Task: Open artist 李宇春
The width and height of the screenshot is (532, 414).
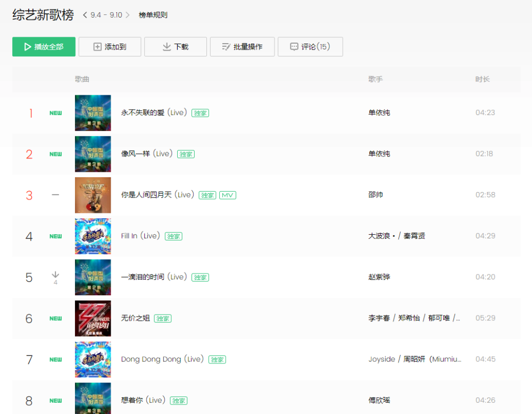Action: (x=379, y=318)
